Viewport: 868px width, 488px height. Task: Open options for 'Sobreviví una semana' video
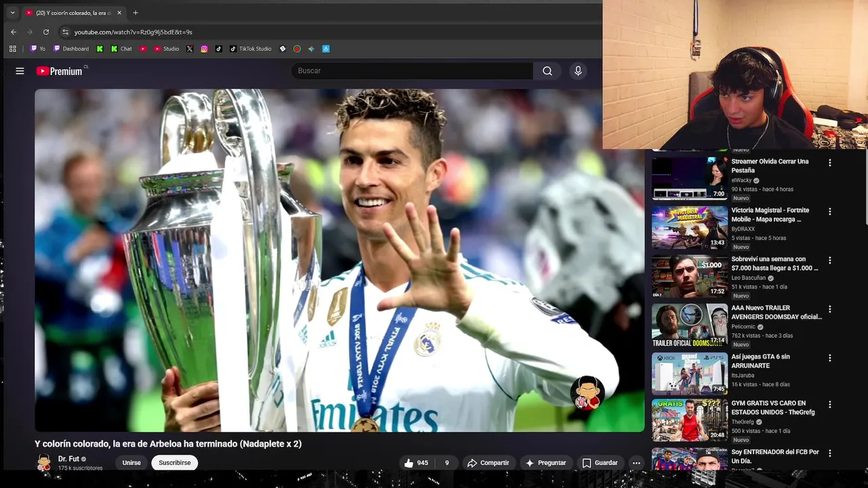coord(829,260)
